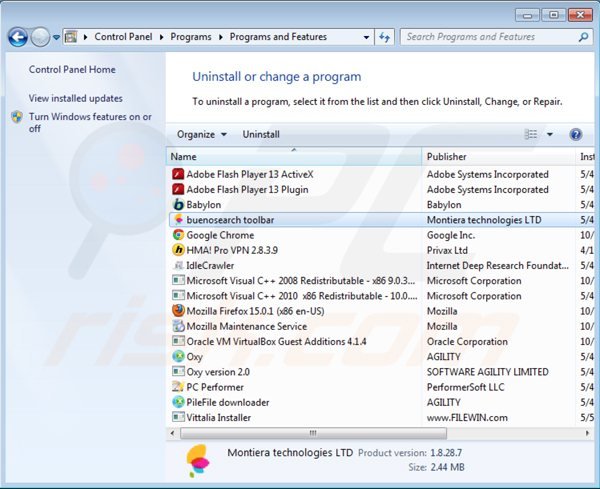Click the Mozilla Maintenance Service icon
The image size is (600, 489).
(x=178, y=326)
